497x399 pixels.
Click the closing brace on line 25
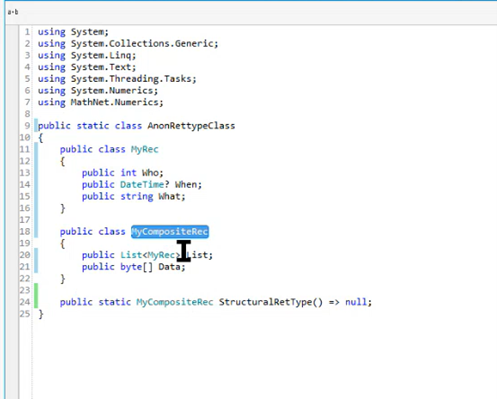[x=41, y=314]
